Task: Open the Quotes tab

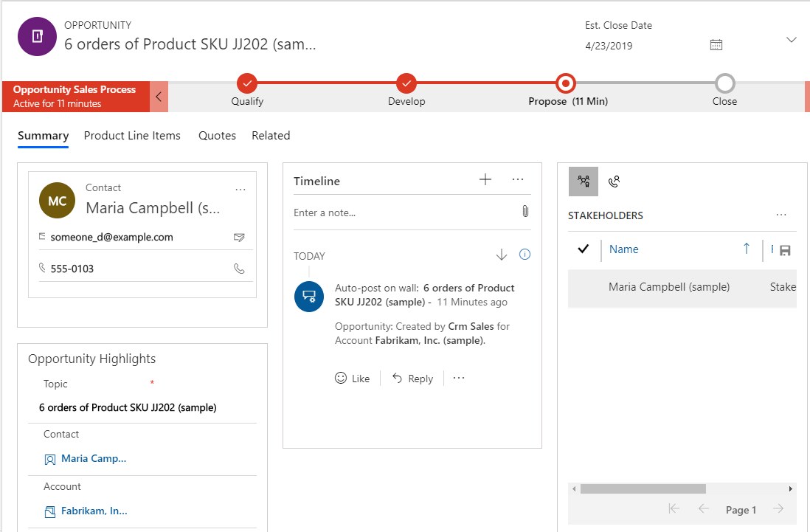Action: (x=217, y=136)
